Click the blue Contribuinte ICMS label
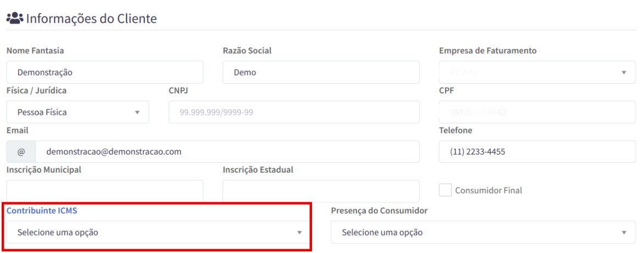Image resolution: width=644 pixels, height=253 pixels. pos(42,211)
